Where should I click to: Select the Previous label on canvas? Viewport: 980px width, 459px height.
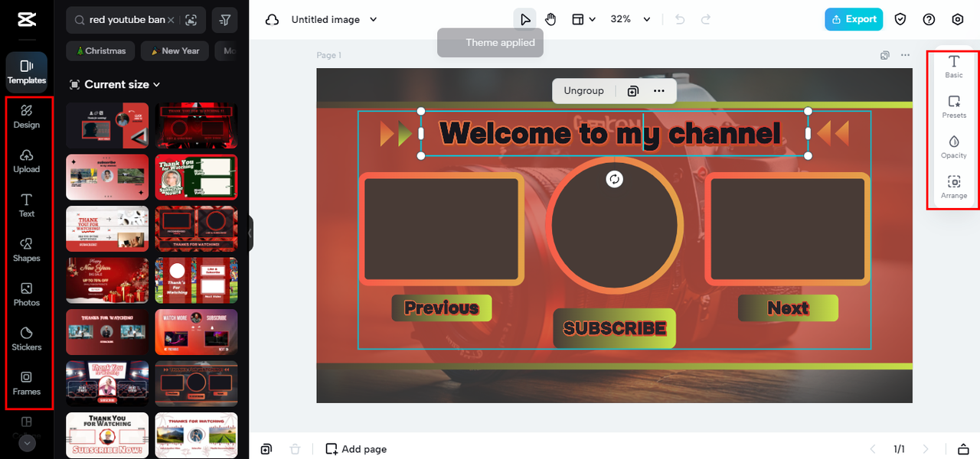442,308
